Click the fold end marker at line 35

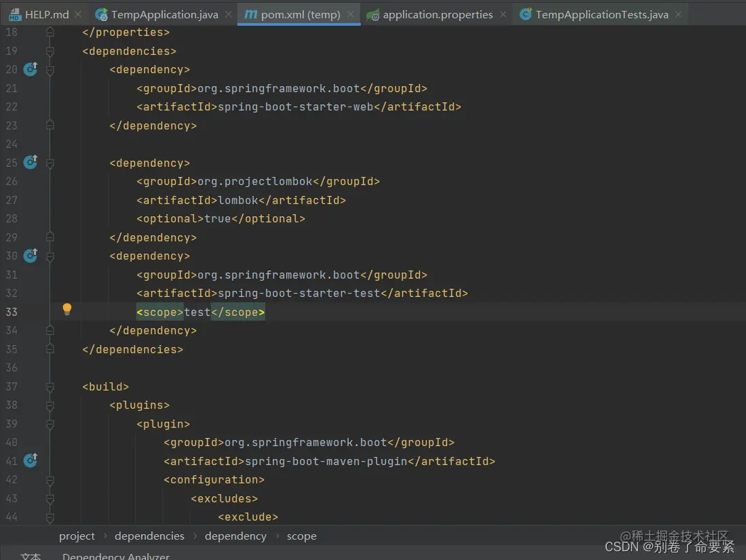coord(50,348)
